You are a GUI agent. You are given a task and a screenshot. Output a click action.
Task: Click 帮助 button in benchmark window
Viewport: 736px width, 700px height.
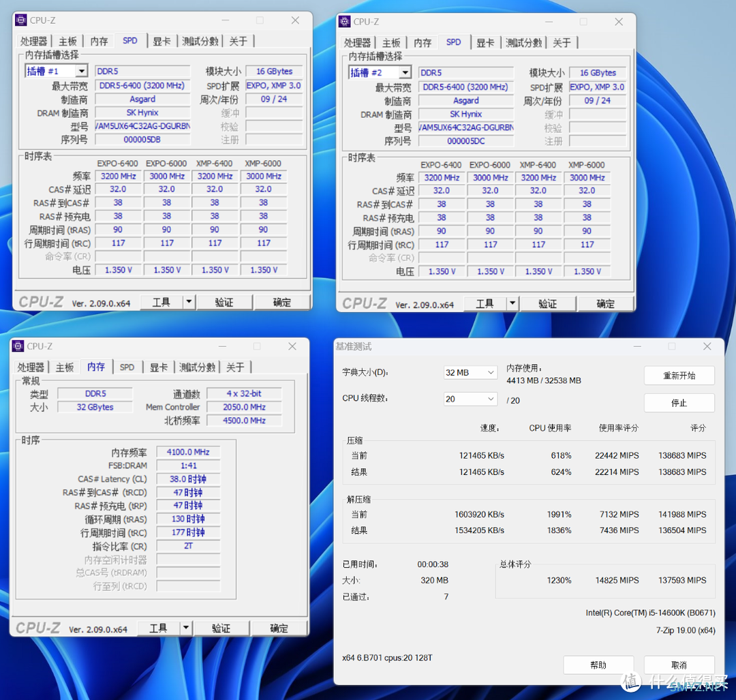click(x=598, y=665)
